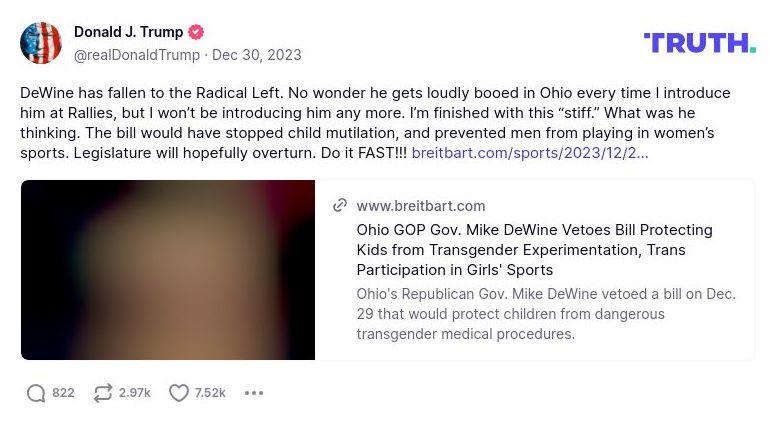This screenshot has width=777, height=423.
Task: Open the DeWine vetoes bill article headline
Action: coord(534,249)
